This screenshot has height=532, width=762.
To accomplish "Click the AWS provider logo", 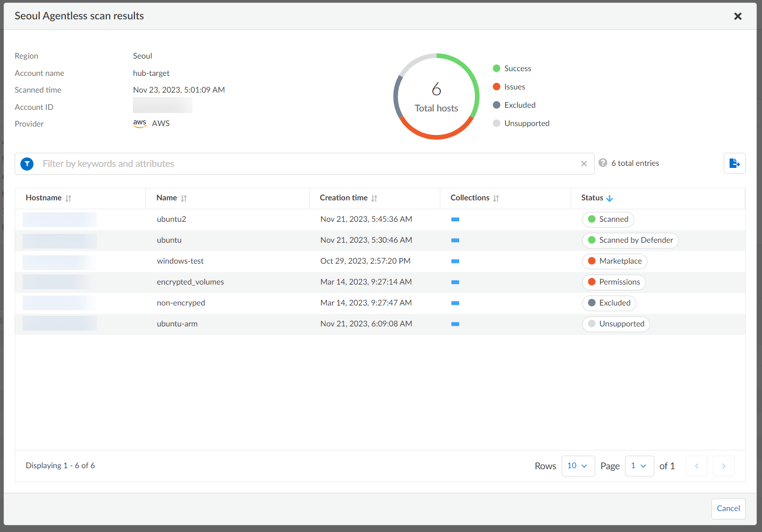I will 140,123.
